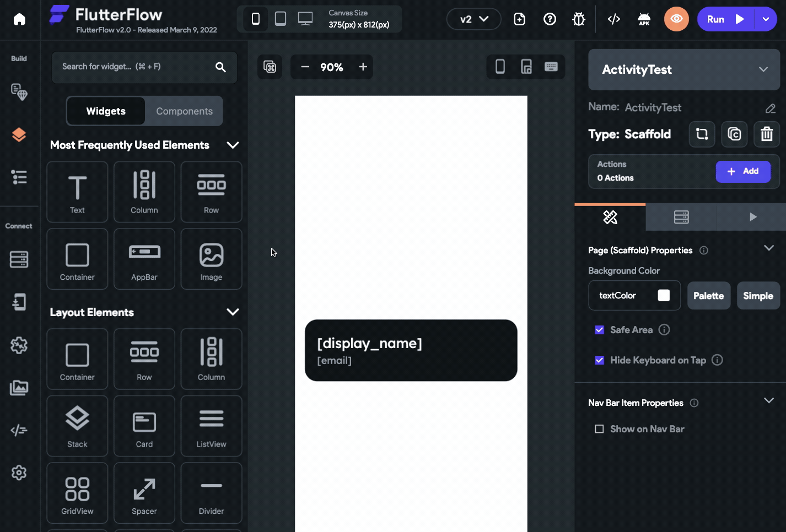Screen dimensions: 786x532
Task: Open the Run options dropdown arrow
Action: coord(766,19)
